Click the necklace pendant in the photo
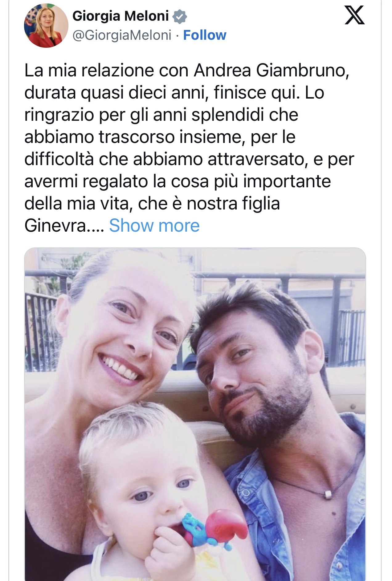The image size is (392, 581). coord(328,495)
